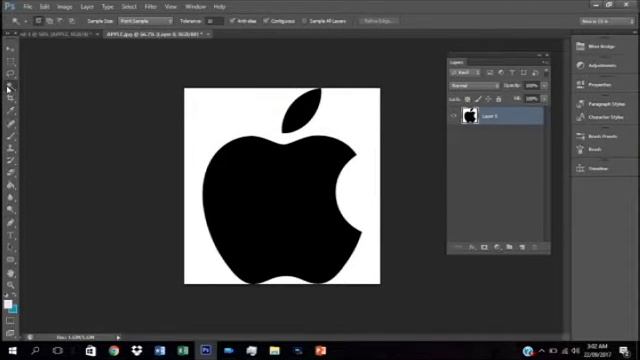Screen dimensions: 640x360
Task: Click Lock Image Pixels brush icon
Action: [478, 99]
